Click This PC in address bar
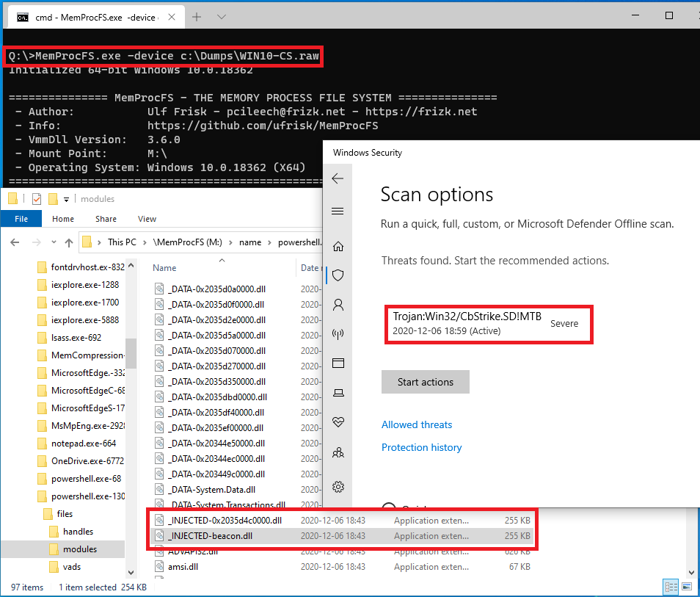Screen dimensions: 700x597 [122, 242]
